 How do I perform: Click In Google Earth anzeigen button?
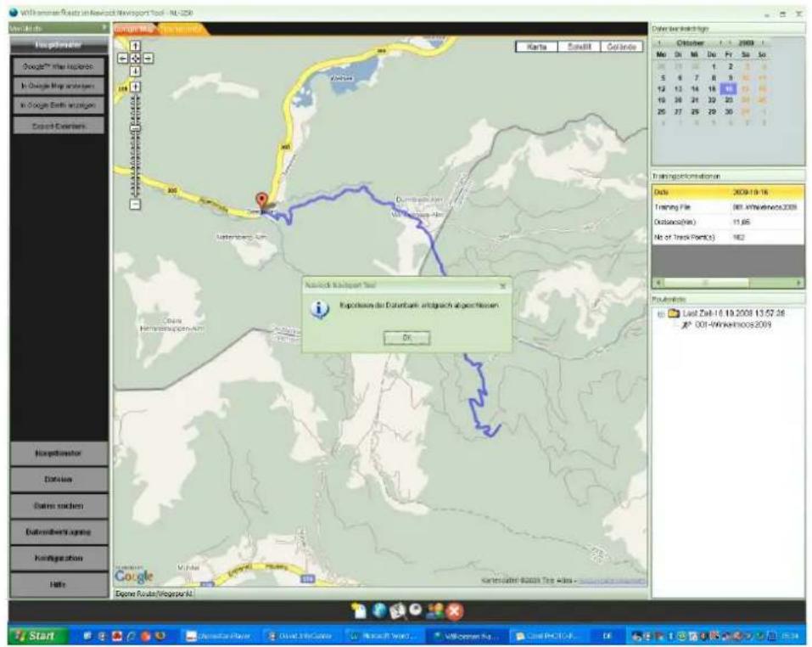point(59,105)
